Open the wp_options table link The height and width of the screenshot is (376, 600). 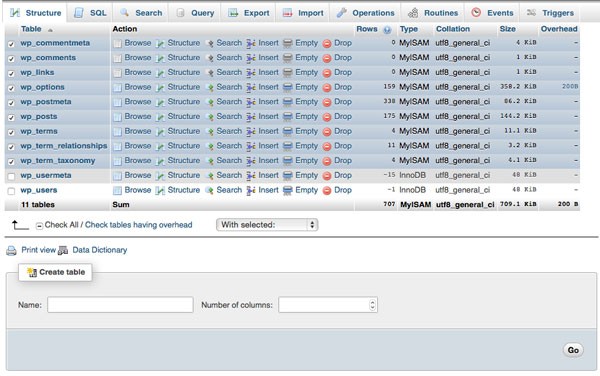click(42, 87)
